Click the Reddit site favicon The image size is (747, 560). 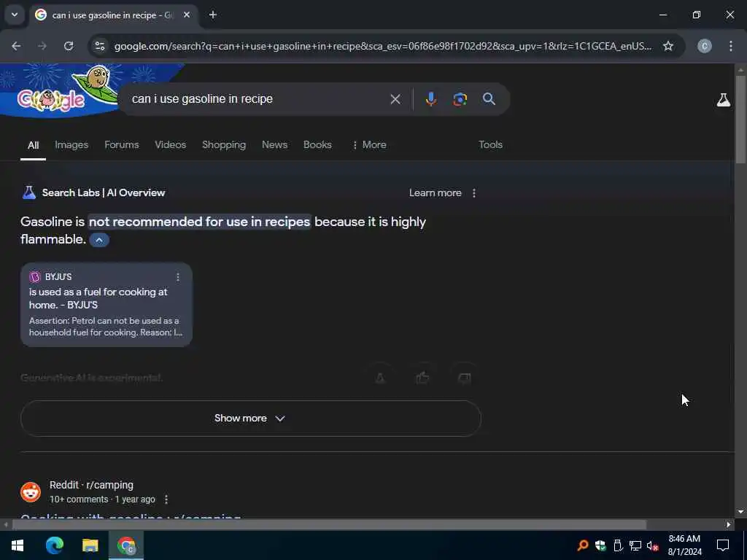31,492
